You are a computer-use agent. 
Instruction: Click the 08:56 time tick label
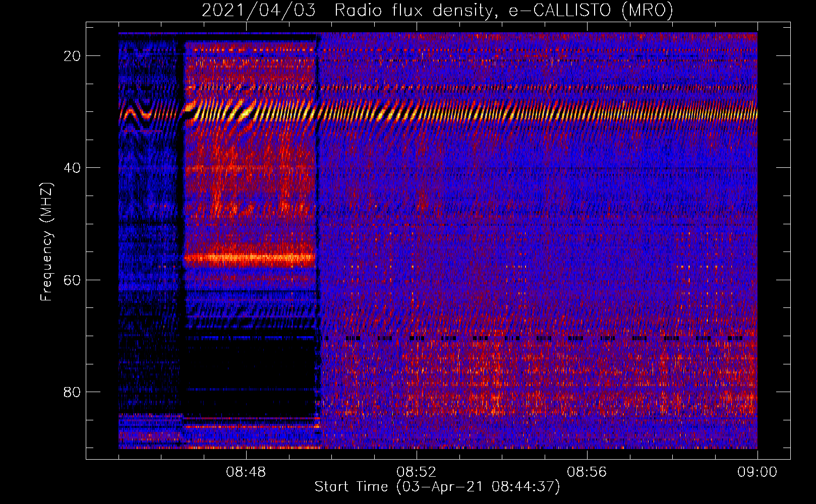tap(587, 472)
